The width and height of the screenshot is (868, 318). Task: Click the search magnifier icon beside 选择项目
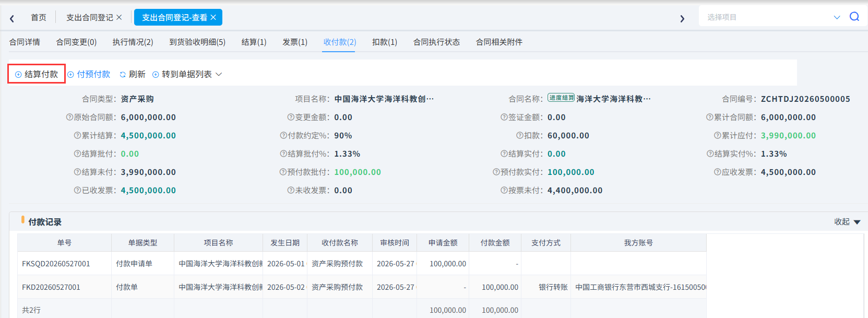[854, 17]
